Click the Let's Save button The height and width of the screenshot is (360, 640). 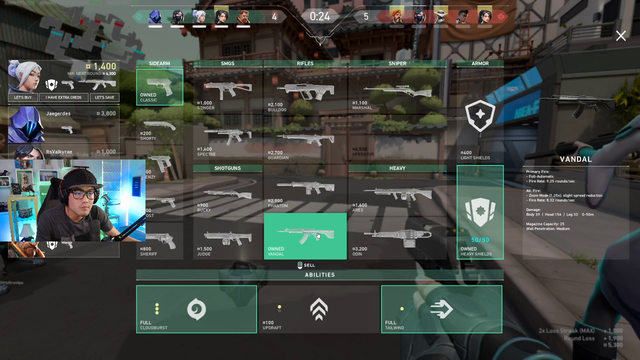[104, 97]
